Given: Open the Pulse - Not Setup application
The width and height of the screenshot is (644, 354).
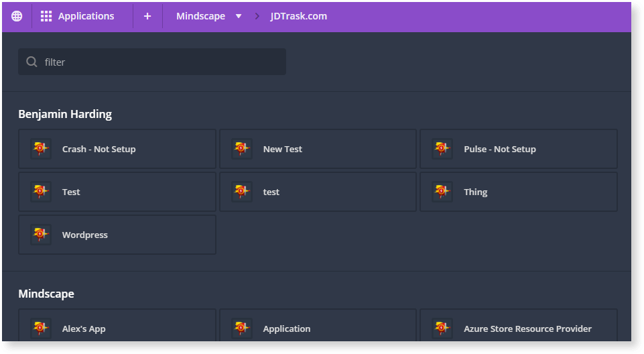Looking at the screenshot, I should click(519, 149).
